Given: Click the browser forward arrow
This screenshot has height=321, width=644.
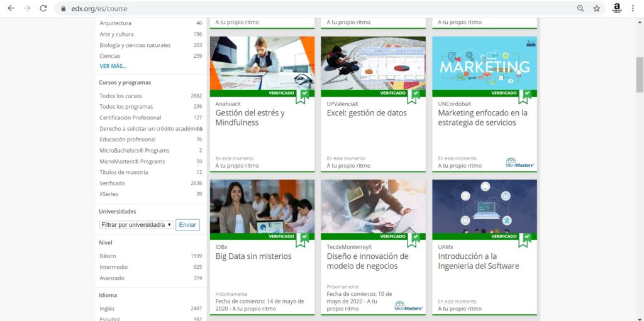Looking at the screenshot, I should [27, 8].
